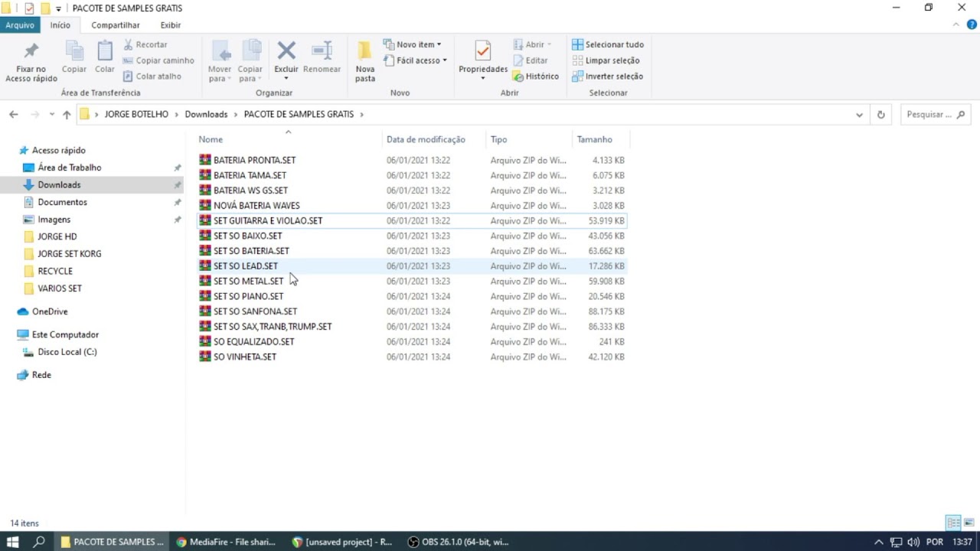Open the Propriedades icon

[483, 51]
